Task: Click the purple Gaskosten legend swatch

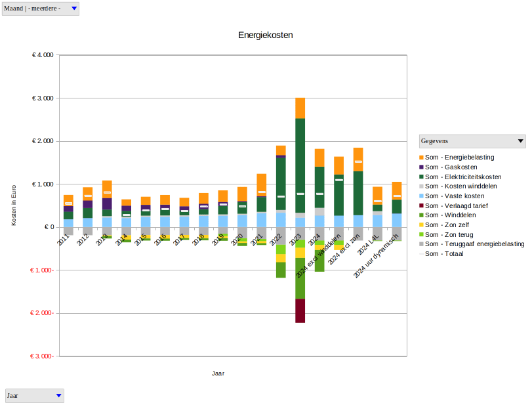Action: (421, 167)
